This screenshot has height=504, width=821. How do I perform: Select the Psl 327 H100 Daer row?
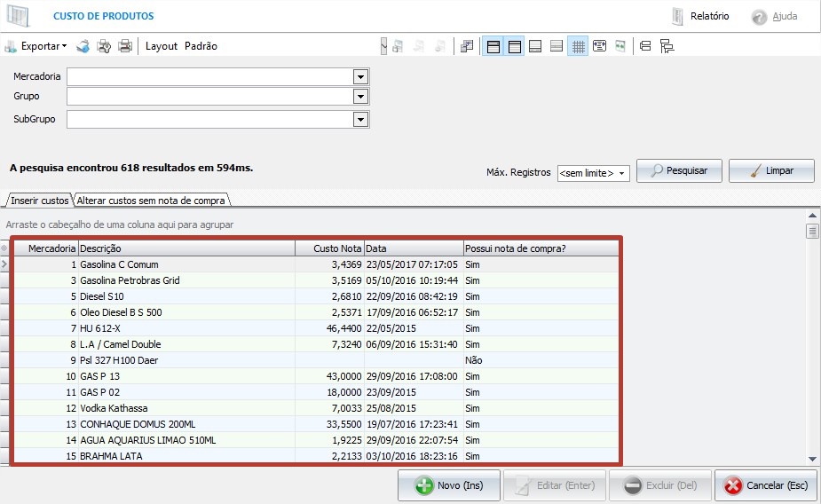tap(316, 360)
